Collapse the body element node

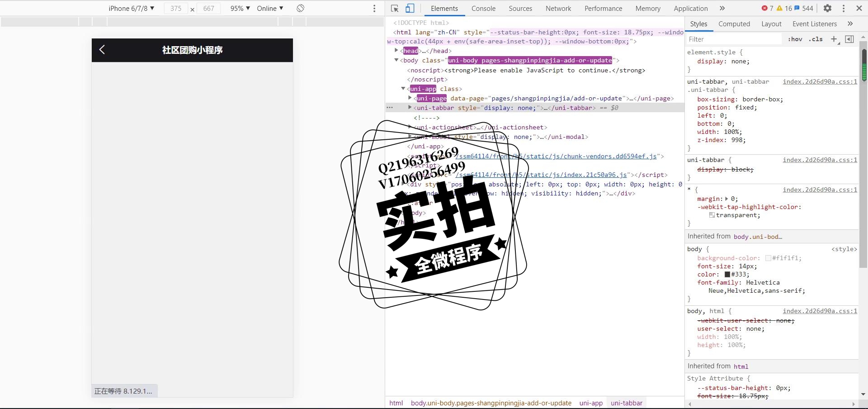coord(396,60)
